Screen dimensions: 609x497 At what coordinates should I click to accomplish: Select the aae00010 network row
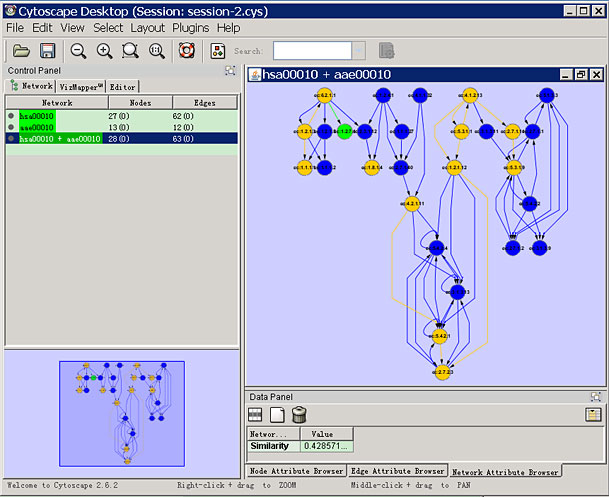(x=37, y=128)
